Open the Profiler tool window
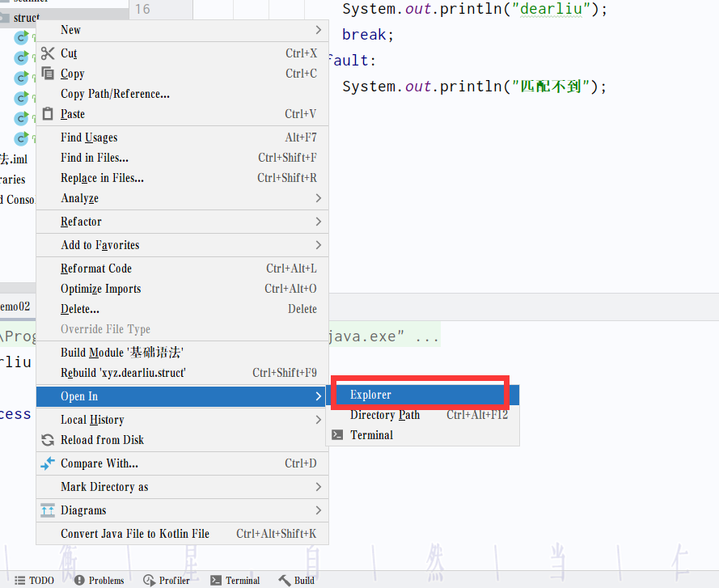This screenshot has height=588, width=719. pyautogui.click(x=167, y=580)
